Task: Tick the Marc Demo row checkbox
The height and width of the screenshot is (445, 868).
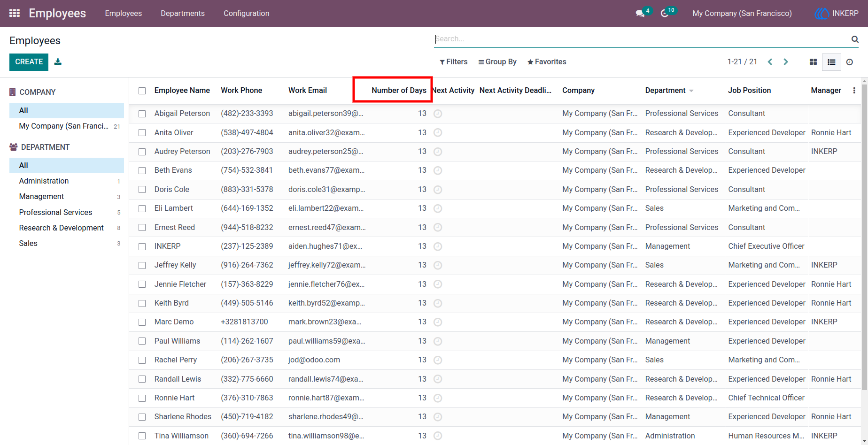Action: coord(142,322)
